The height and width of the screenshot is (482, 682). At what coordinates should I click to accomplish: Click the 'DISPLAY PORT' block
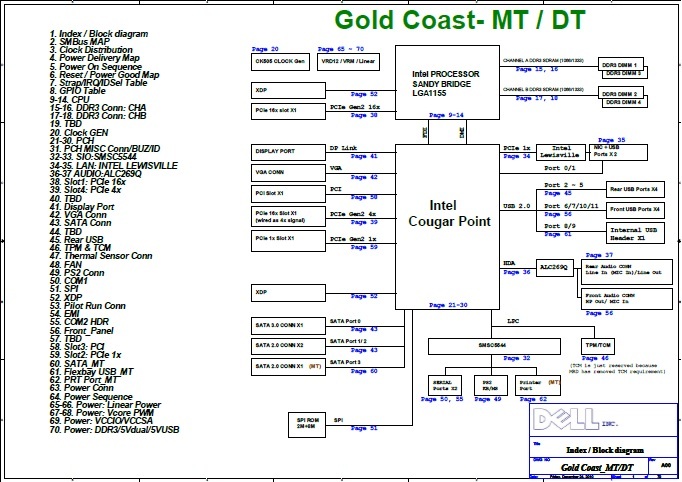[288, 152]
